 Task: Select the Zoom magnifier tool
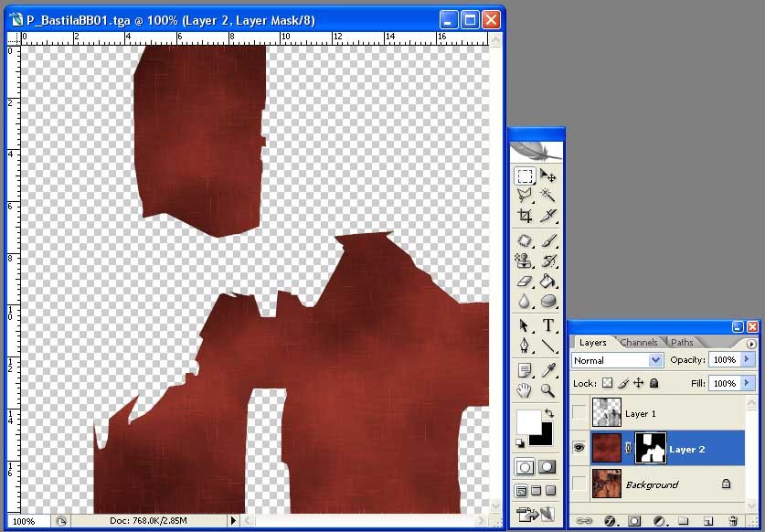tap(548, 391)
